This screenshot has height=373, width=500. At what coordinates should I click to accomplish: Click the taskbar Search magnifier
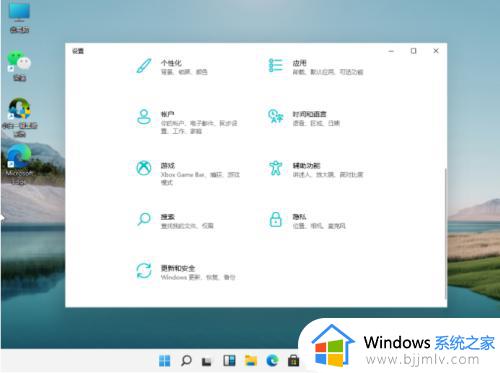click(x=186, y=360)
